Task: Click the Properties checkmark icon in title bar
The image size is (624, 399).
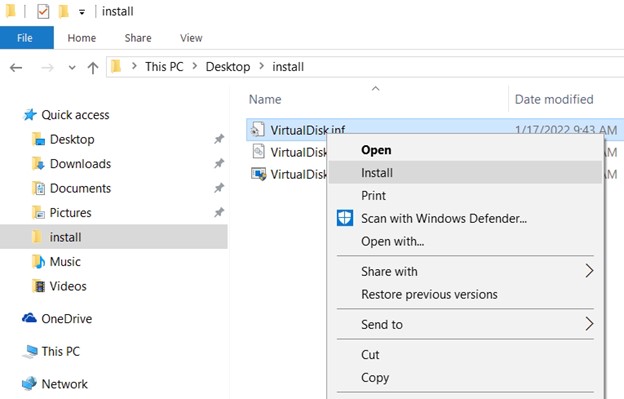Action: (x=43, y=12)
